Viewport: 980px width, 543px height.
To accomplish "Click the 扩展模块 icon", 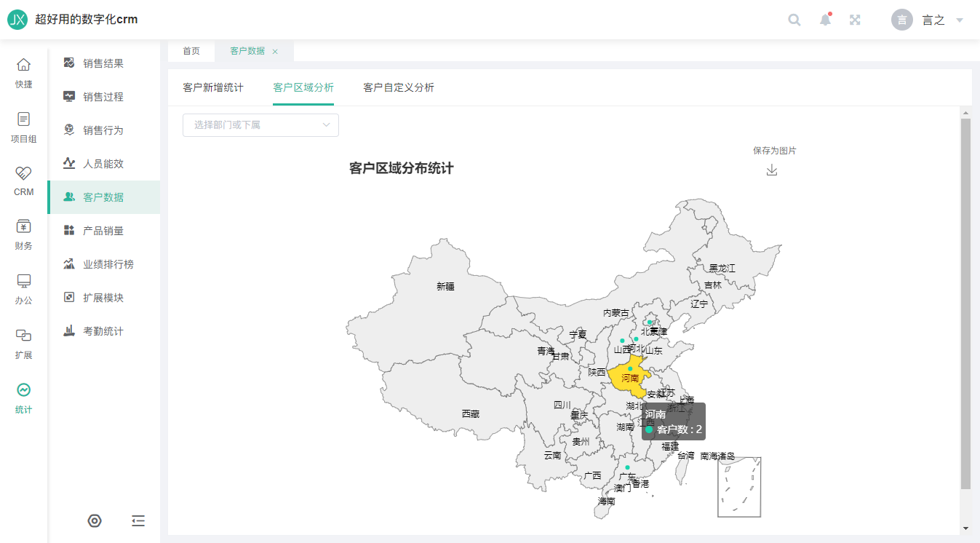I will [69, 297].
